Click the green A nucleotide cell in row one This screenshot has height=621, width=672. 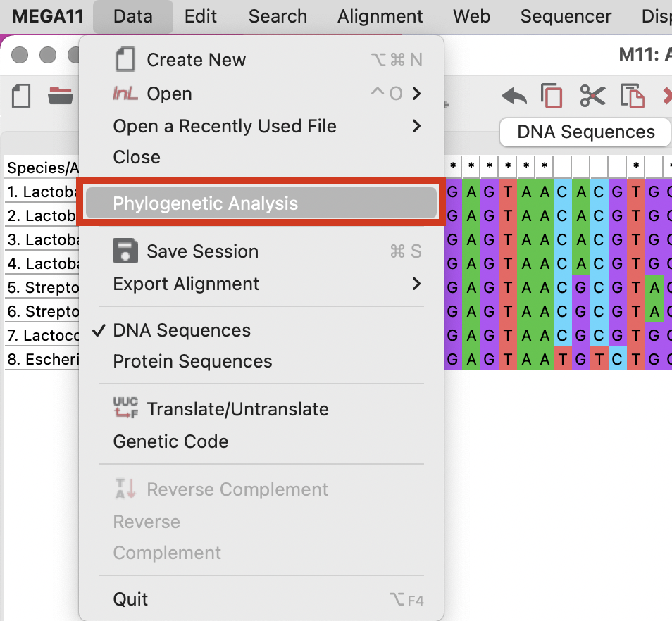471,192
